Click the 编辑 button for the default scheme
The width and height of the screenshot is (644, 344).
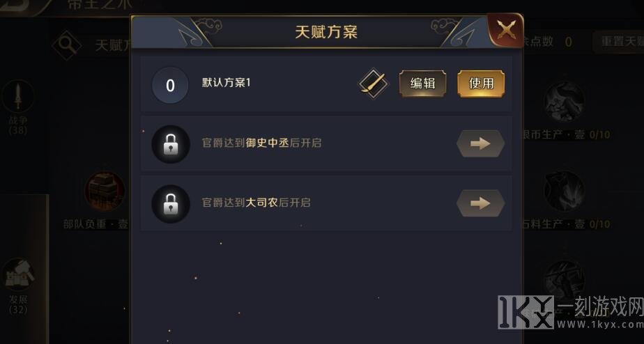422,84
